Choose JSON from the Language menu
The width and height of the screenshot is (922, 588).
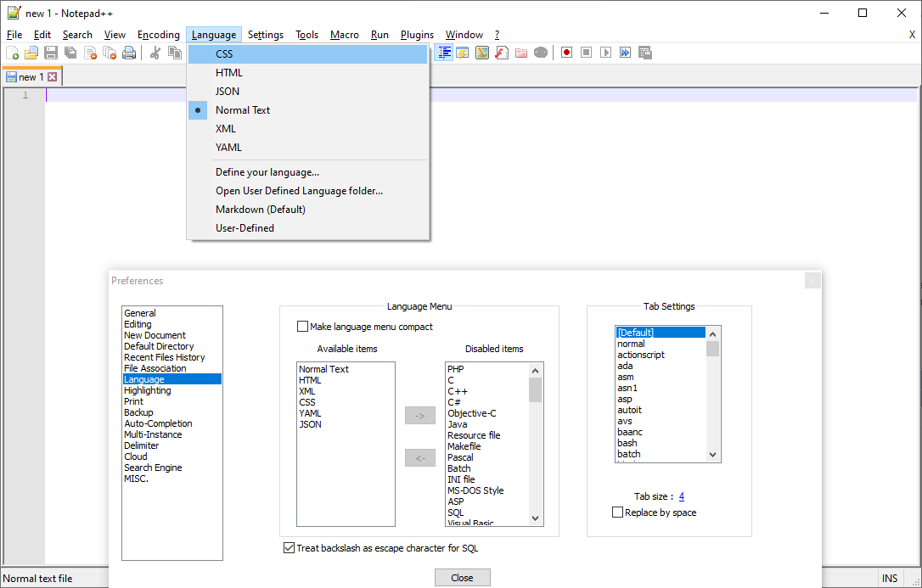[307, 91]
